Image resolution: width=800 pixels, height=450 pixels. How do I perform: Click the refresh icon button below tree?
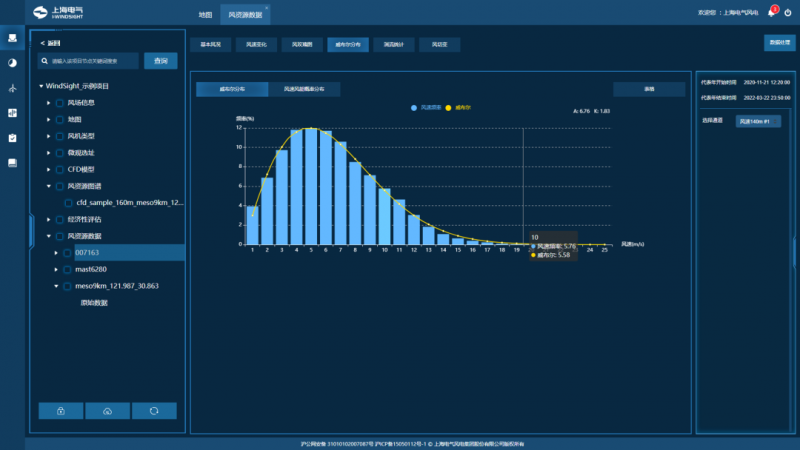153,411
